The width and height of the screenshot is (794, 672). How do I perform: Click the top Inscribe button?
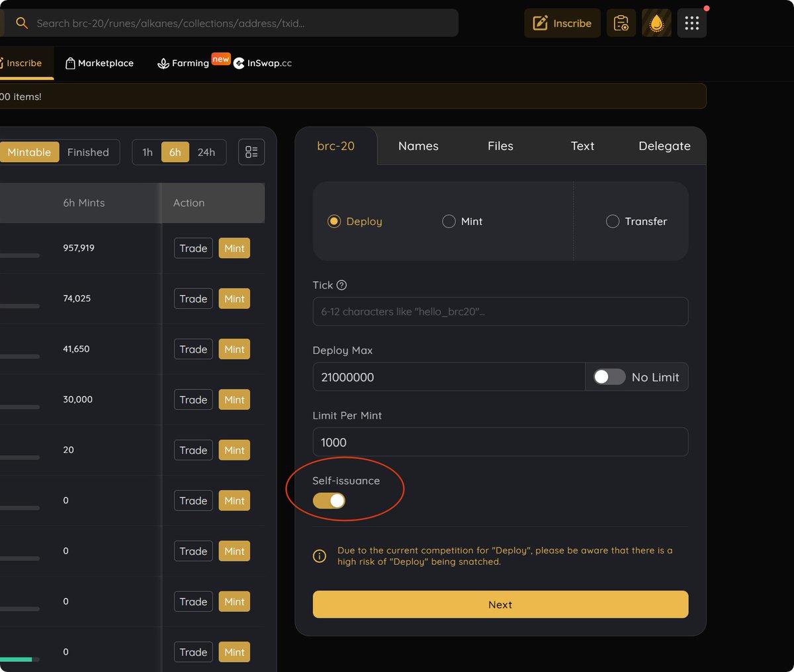click(562, 23)
